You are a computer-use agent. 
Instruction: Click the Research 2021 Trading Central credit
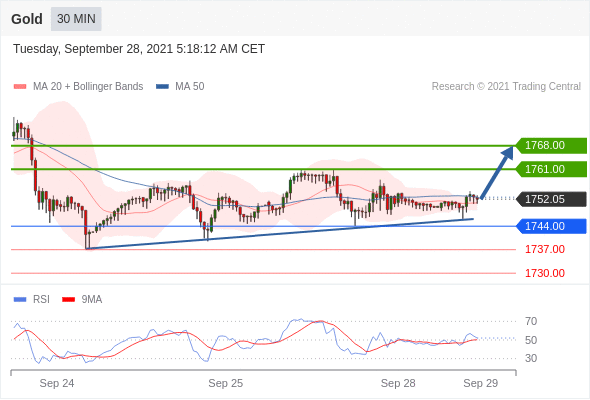pos(506,87)
